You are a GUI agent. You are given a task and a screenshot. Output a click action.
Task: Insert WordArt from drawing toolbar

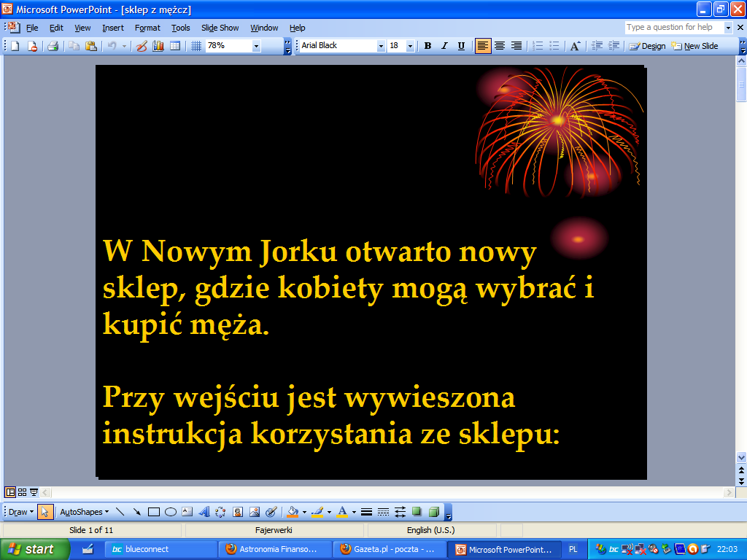click(x=204, y=512)
